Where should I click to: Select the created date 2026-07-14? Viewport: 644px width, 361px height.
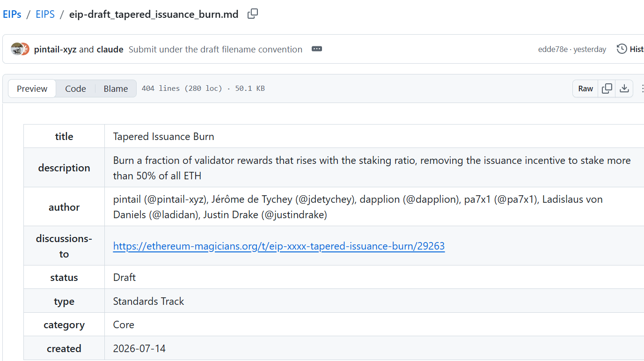point(139,348)
